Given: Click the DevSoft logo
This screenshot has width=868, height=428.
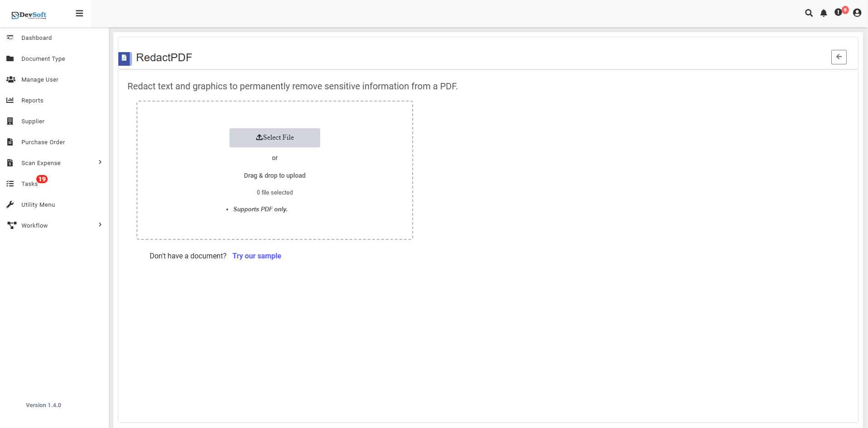Looking at the screenshot, I should coord(28,14).
